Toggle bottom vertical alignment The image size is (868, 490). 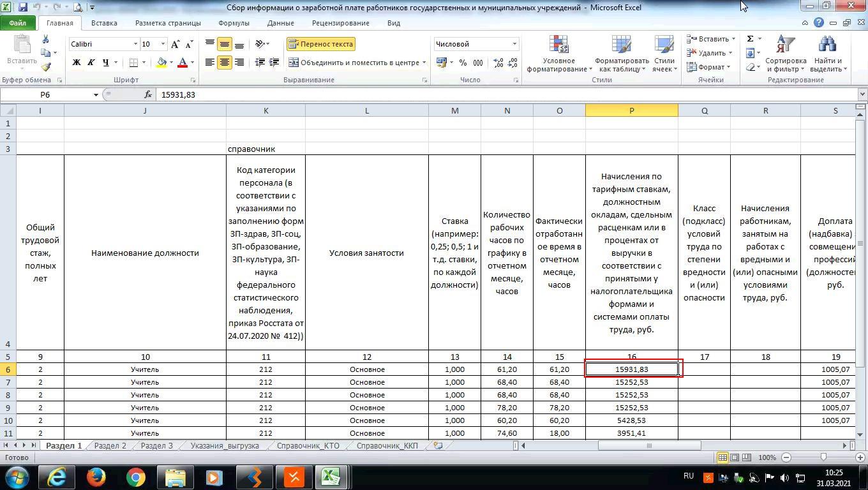pos(239,44)
